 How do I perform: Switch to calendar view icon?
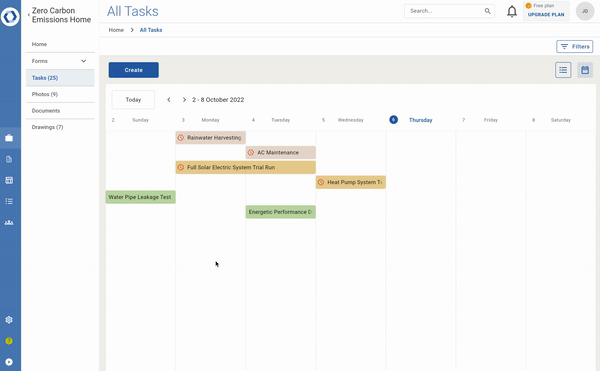[585, 70]
